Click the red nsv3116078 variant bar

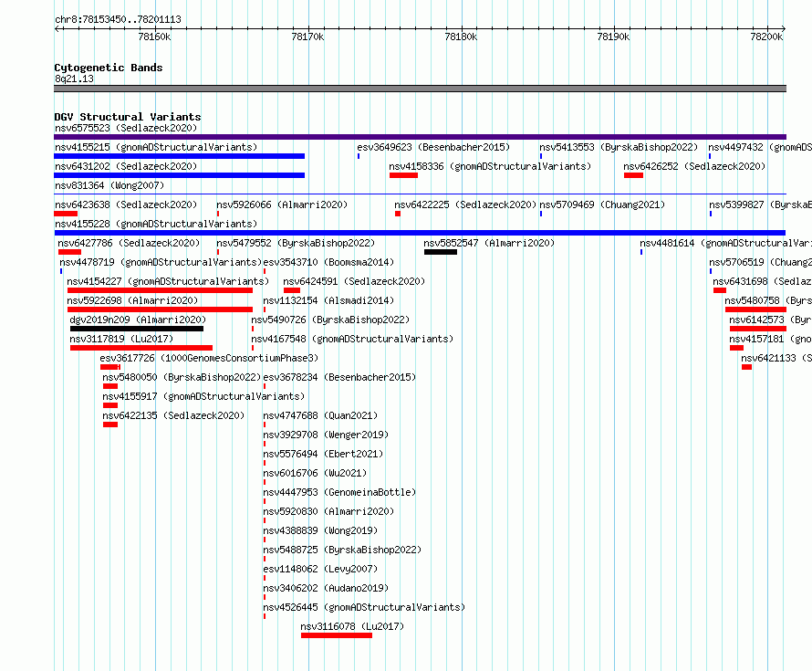[x=337, y=635]
